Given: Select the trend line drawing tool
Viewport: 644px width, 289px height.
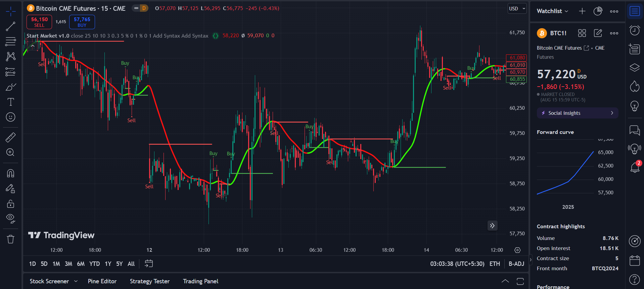Looking at the screenshot, I should point(11,27).
